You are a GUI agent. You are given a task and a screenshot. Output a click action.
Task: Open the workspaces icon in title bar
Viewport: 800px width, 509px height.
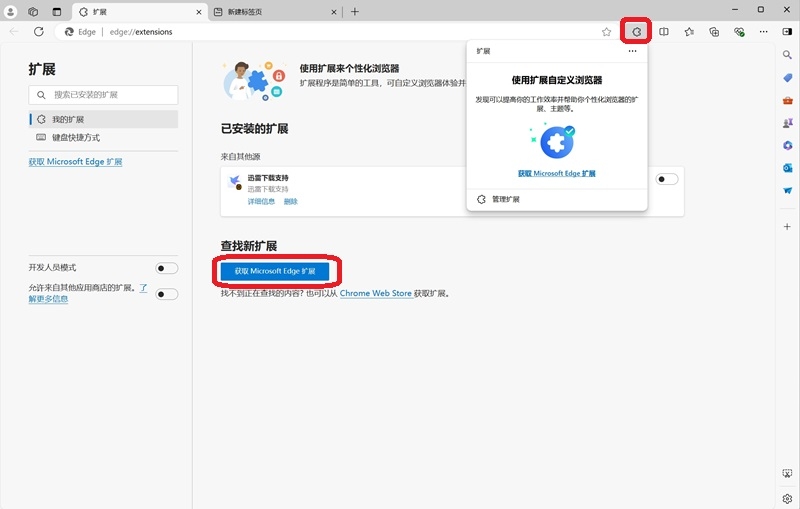[33, 11]
